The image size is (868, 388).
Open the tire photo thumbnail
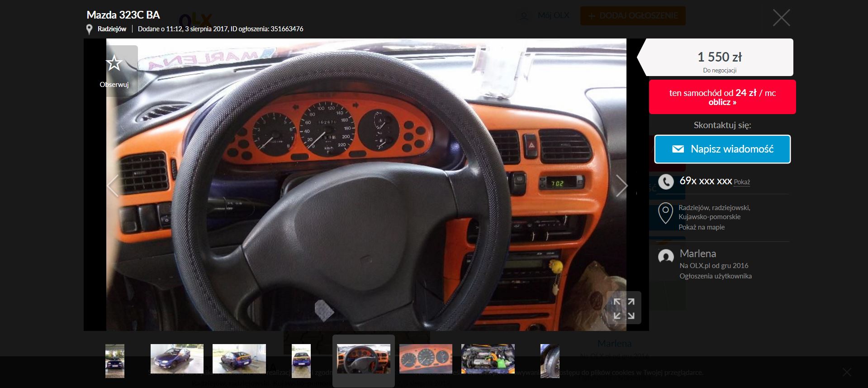pyautogui.click(x=550, y=361)
